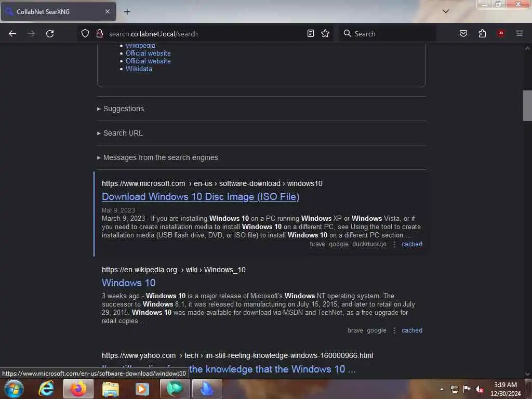
Task: Open the extensions puzzle icon
Action: click(482, 33)
